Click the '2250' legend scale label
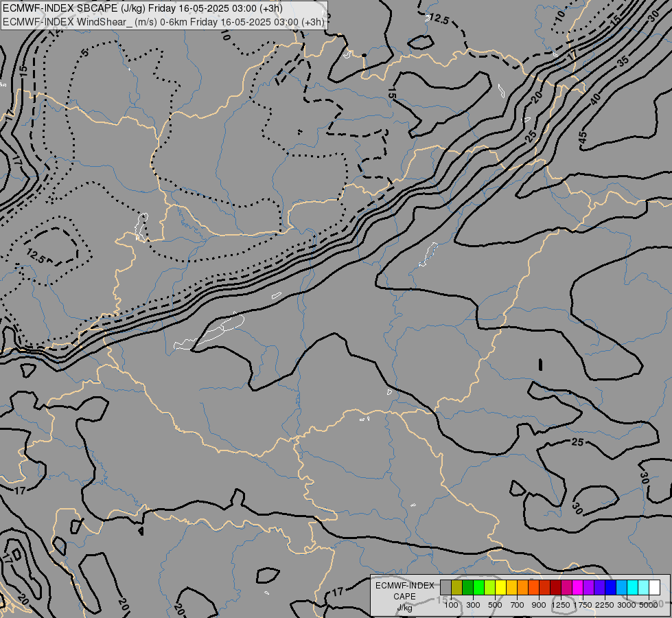This screenshot has width=672, height=618. pyautogui.click(x=605, y=605)
